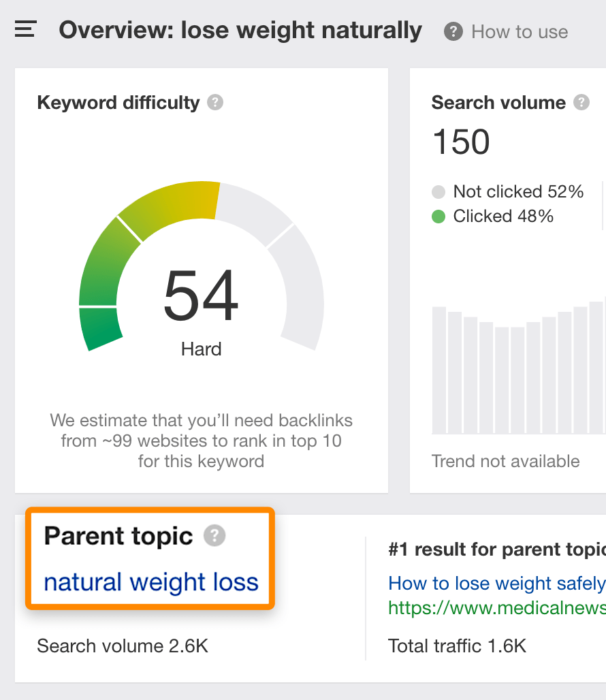The image size is (606, 700).
Task: Click the dark green lowest gauge segment
Action: click(x=101, y=328)
